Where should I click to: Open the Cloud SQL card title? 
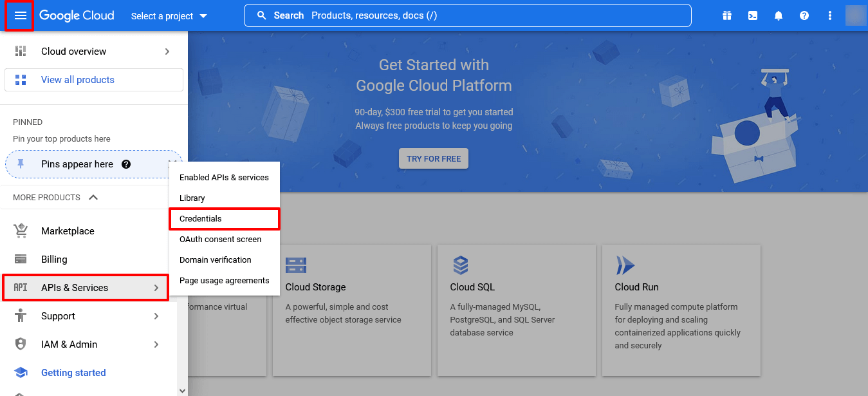(472, 287)
